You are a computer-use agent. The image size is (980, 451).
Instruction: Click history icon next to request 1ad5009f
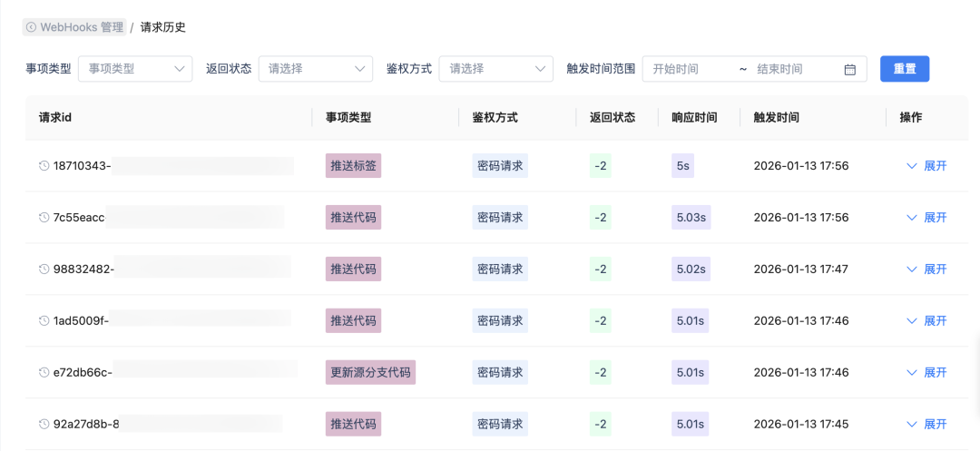[x=44, y=320]
